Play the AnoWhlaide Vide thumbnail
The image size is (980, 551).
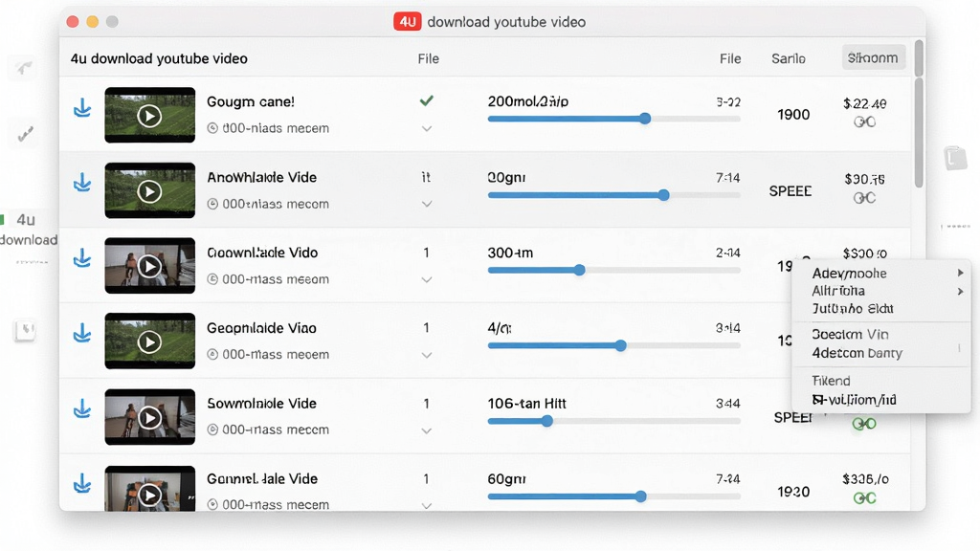(x=149, y=191)
